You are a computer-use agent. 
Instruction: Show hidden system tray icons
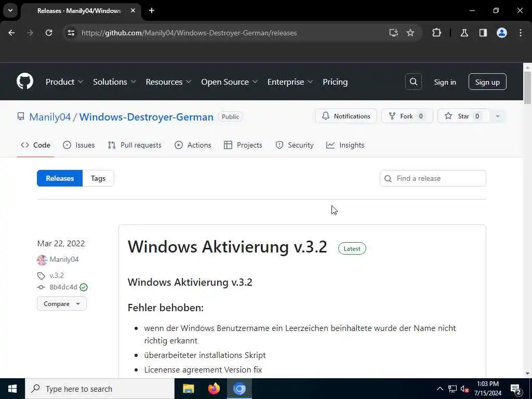pyautogui.click(x=440, y=389)
